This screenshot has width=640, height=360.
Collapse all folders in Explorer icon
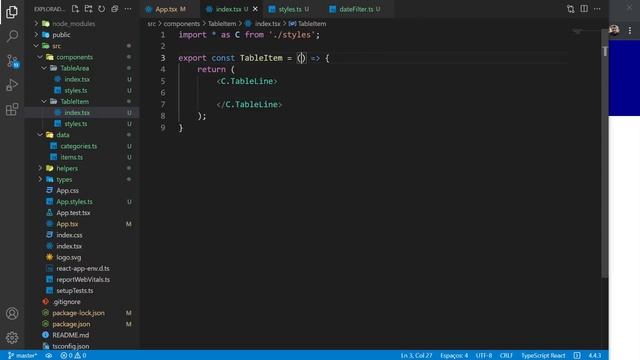[115, 9]
